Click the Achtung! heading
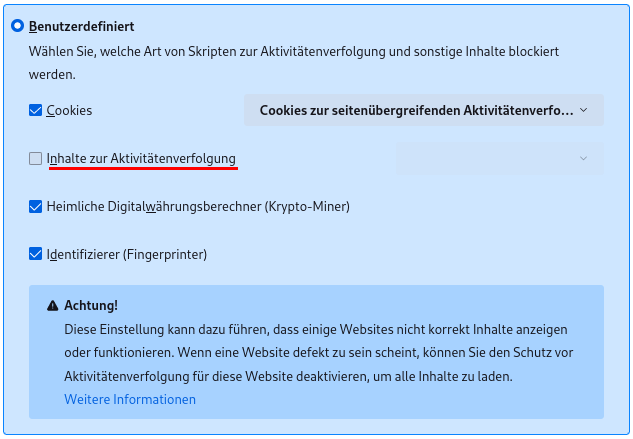The width and height of the screenshot is (633, 439). tap(91, 305)
